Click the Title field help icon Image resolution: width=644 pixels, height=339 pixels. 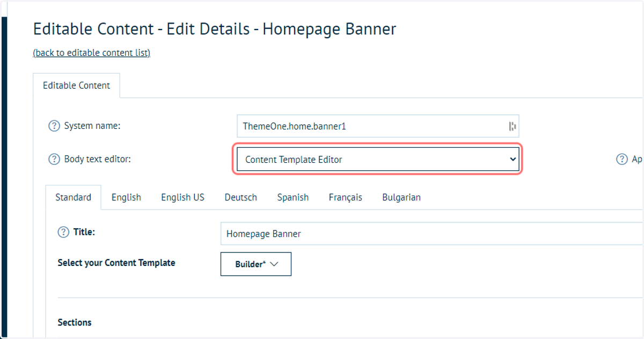(x=63, y=233)
